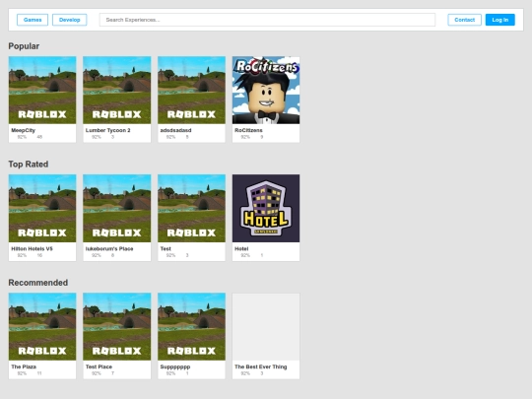Image resolution: width=532 pixels, height=399 pixels.
Task: Click the 92% rating under Hotel
Action: 245,255
